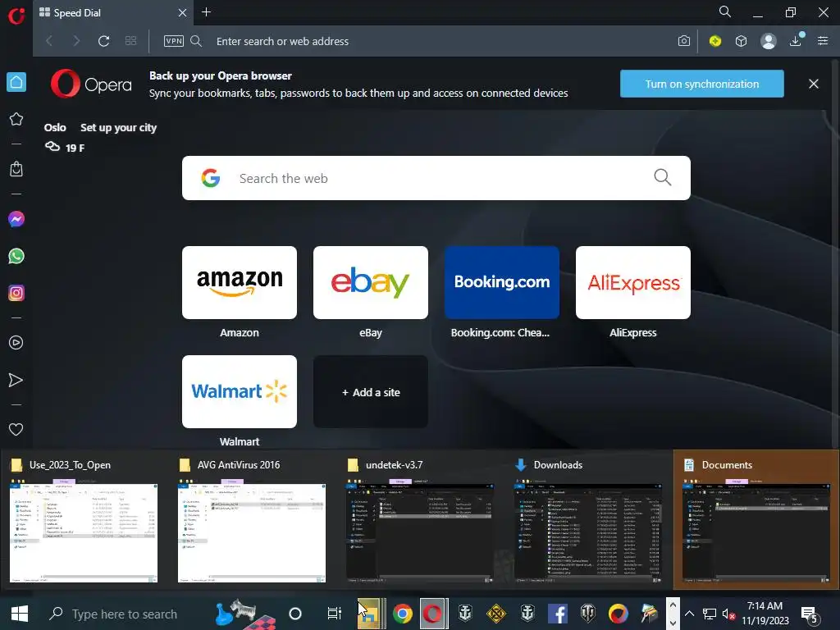Go forward to next page
This screenshot has height=630, width=840.
[x=76, y=41]
